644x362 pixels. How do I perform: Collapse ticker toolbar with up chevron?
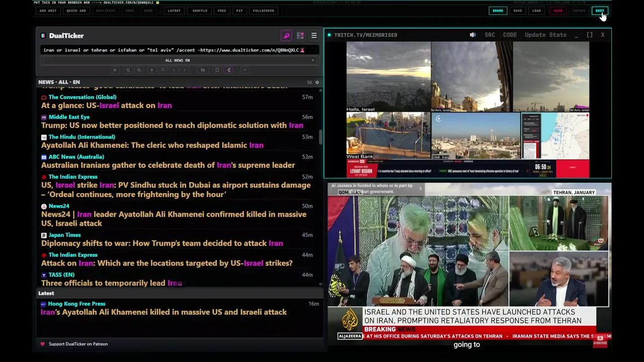point(245,70)
